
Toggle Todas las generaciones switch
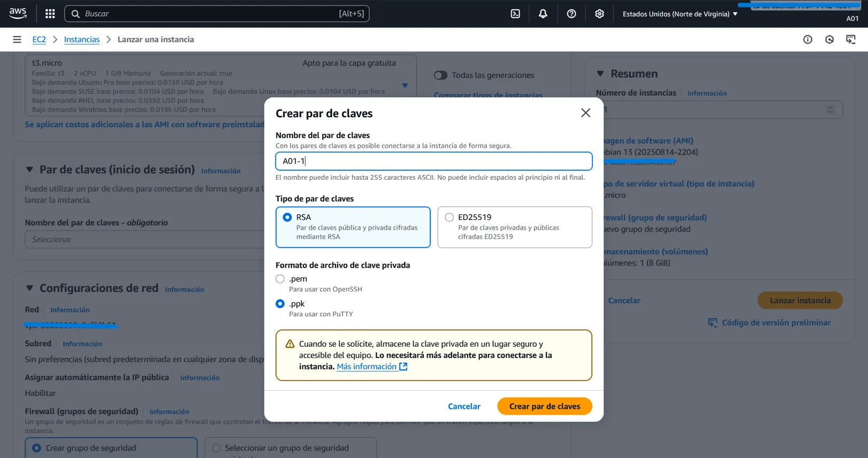(x=440, y=75)
